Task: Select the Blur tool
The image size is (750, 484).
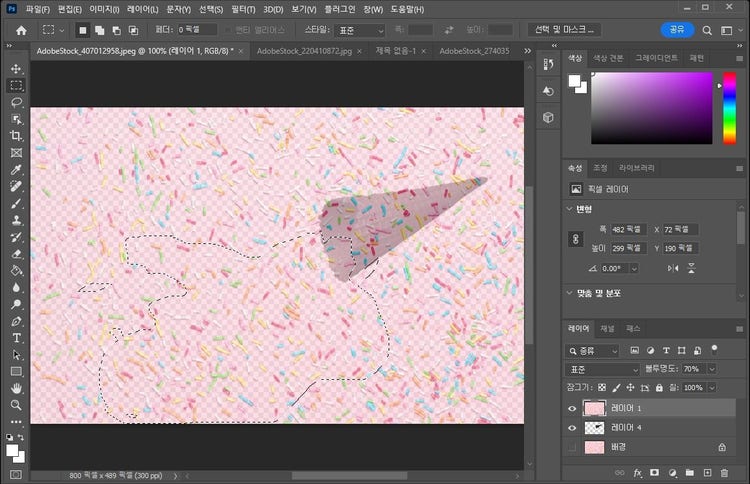Action: (x=16, y=287)
